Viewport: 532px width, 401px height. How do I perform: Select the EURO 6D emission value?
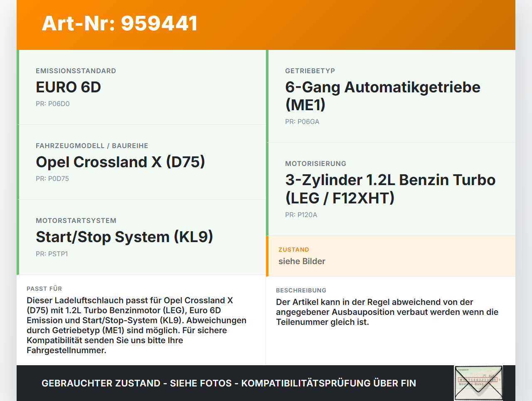(x=68, y=87)
